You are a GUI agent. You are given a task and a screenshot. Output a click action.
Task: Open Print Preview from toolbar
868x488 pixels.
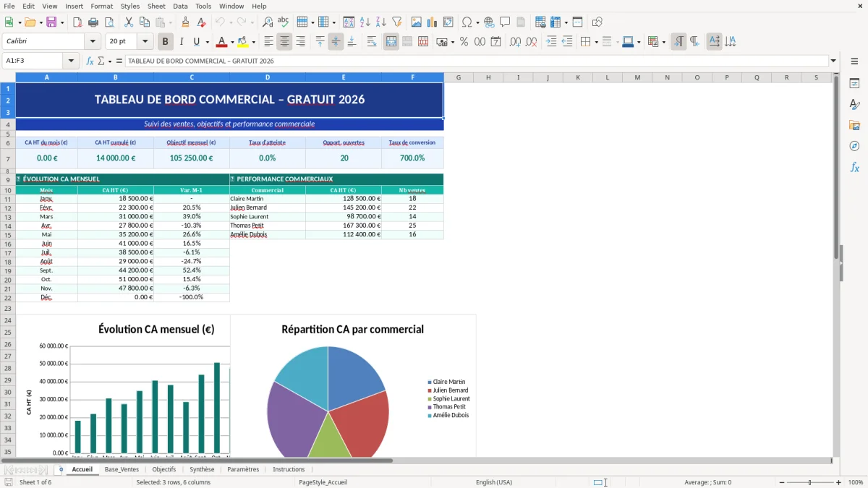[x=108, y=22]
